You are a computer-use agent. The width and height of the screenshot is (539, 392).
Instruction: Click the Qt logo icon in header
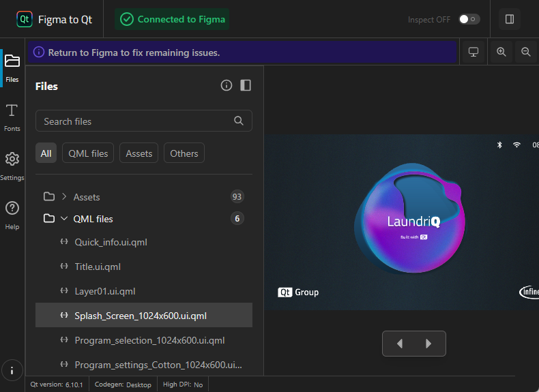pyautogui.click(x=25, y=19)
